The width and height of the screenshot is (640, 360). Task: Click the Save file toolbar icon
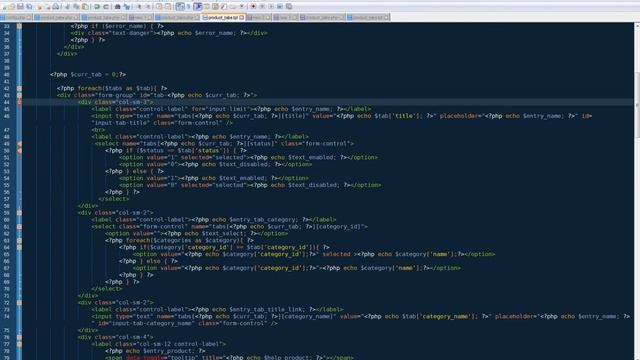coord(20,7)
